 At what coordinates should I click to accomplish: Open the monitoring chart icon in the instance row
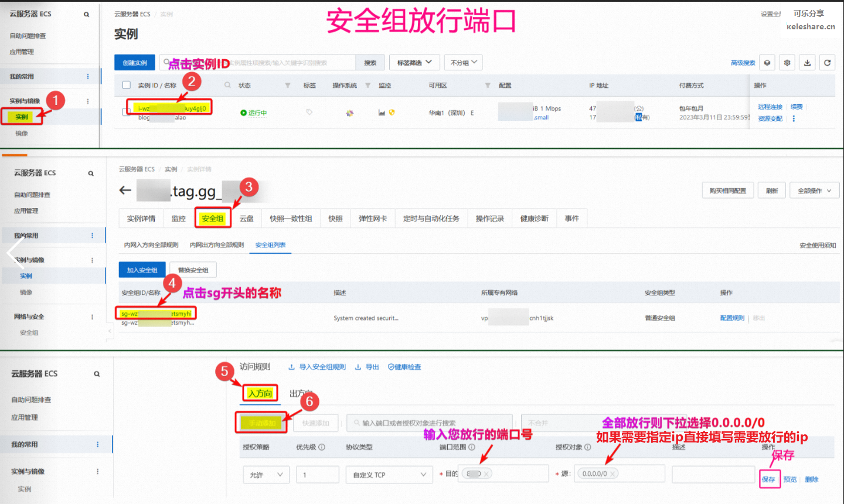[x=382, y=113]
